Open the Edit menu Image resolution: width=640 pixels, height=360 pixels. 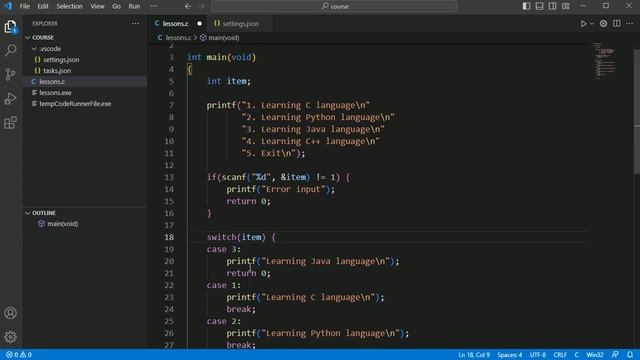pos(43,6)
